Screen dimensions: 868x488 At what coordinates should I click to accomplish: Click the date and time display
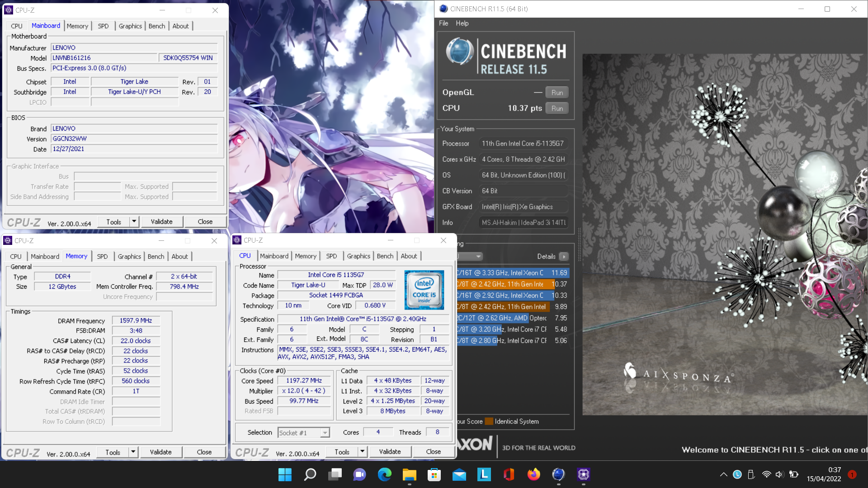point(824,474)
